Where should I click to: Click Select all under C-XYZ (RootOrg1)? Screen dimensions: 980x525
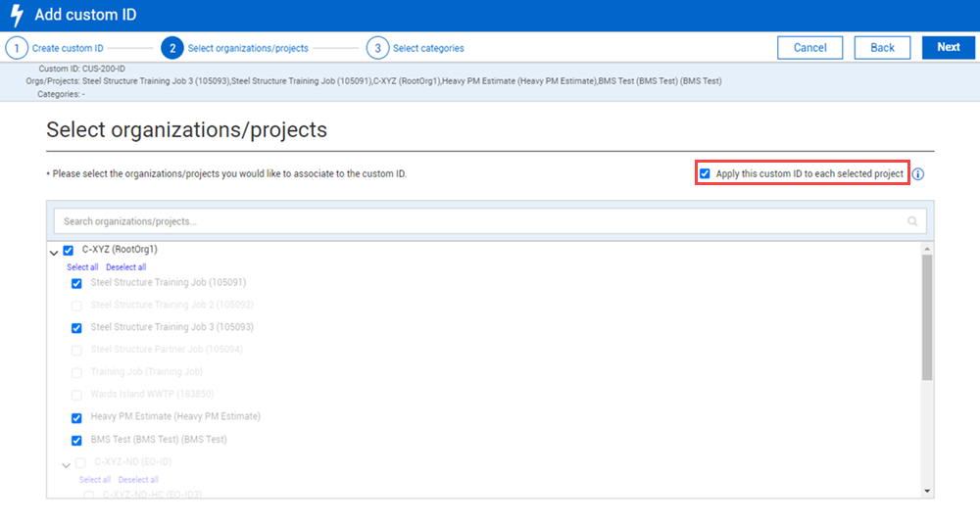pos(82,267)
